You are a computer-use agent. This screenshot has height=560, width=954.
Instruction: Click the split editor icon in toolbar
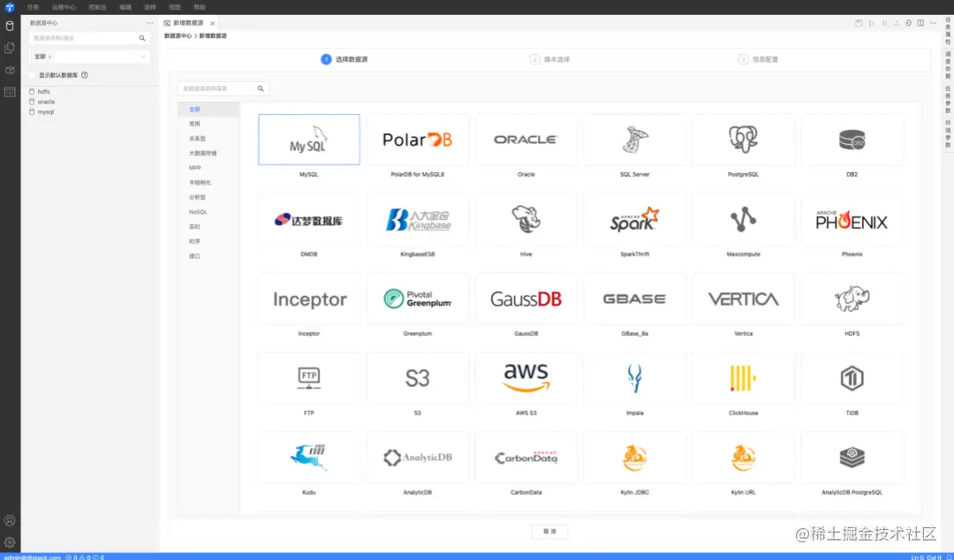[920, 23]
